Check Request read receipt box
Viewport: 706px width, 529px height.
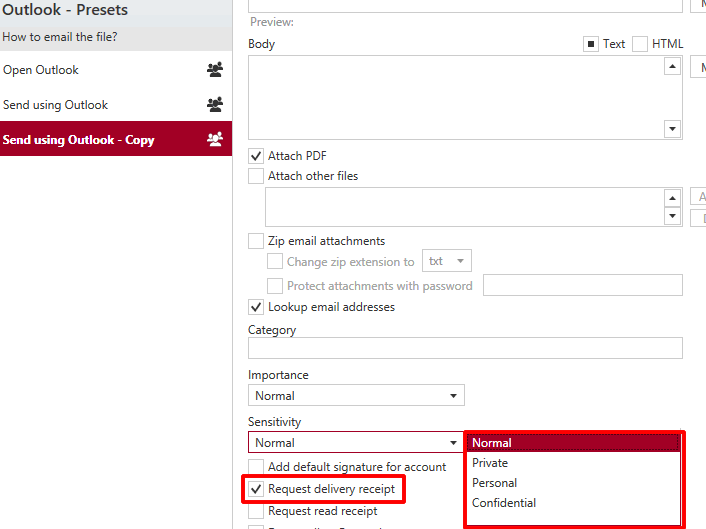tap(256, 511)
